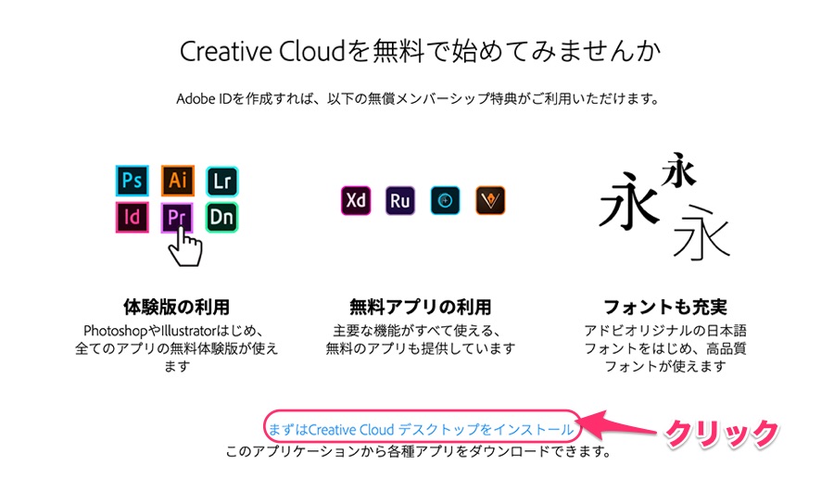
Task: Click the orange pen-nib Illustrator Draw icon
Action: [490, 200]
